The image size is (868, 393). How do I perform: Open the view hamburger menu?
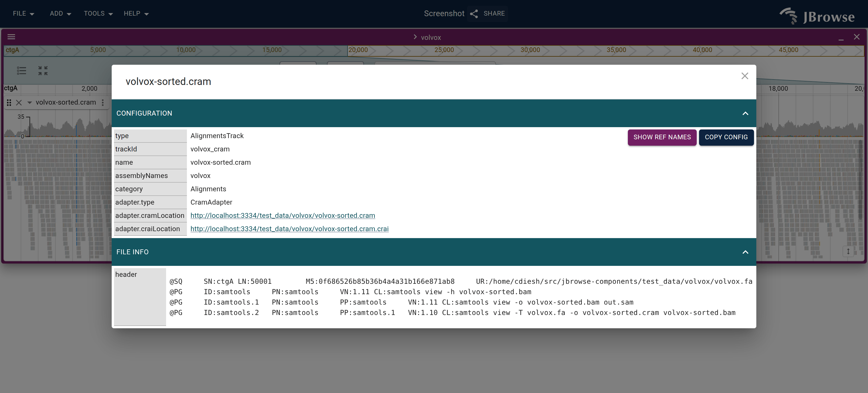point(12,37)
